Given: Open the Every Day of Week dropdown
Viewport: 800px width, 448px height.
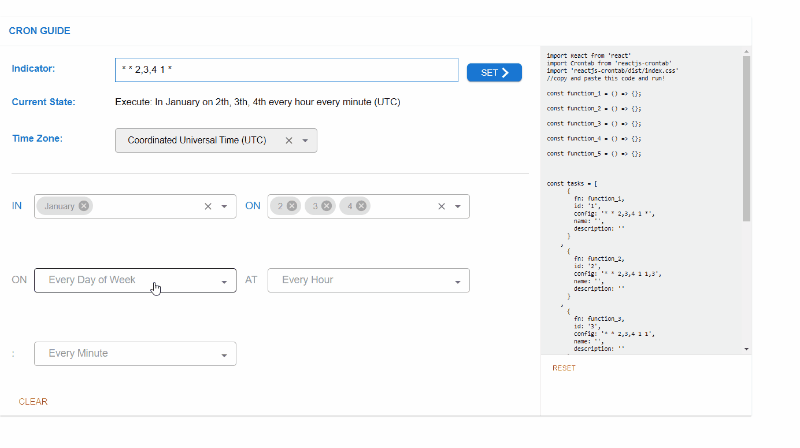Looking at the screenshot, I should pos(135,280).
